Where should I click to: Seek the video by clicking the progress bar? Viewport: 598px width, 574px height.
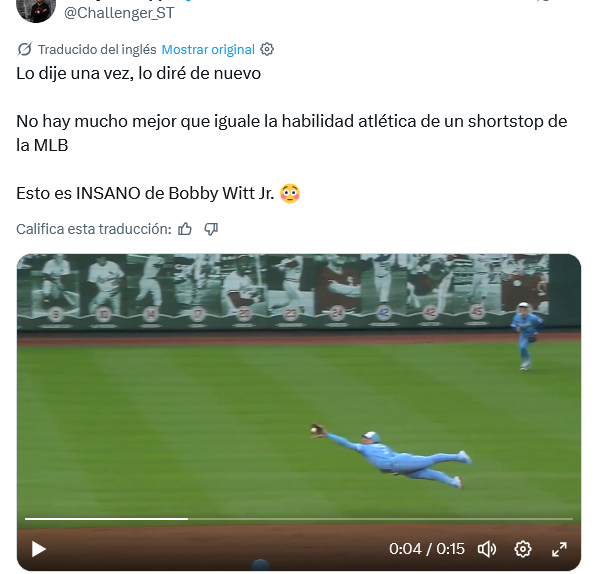(299, 519)
